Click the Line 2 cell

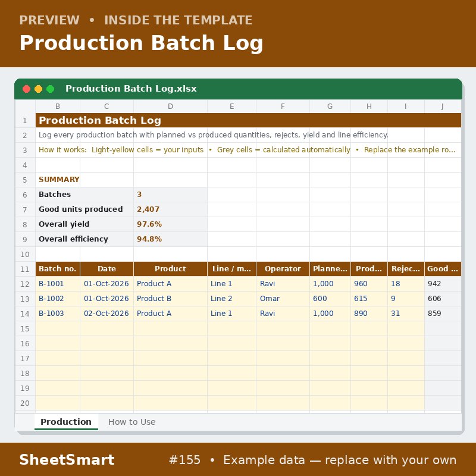231,299
